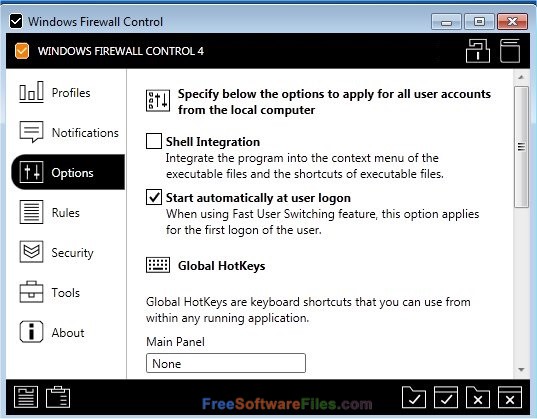537x419 pixels.
Task: Click the folder with checkmark icon
Action: coord(414,397)
